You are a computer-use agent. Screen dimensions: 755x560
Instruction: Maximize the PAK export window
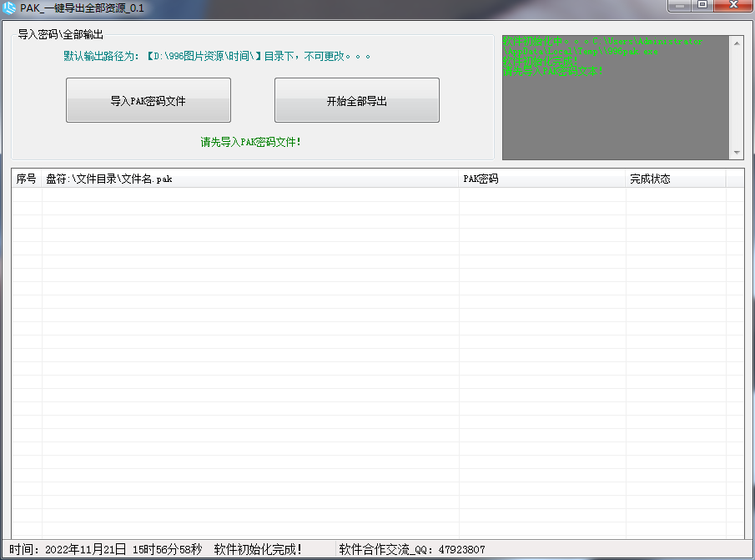tap(702, 6)
